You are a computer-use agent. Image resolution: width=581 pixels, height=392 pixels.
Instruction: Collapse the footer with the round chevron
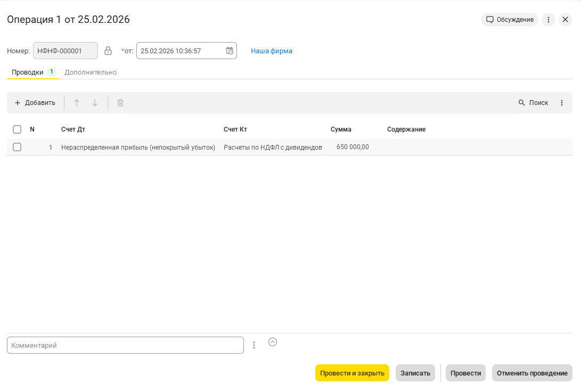[273, 342]
